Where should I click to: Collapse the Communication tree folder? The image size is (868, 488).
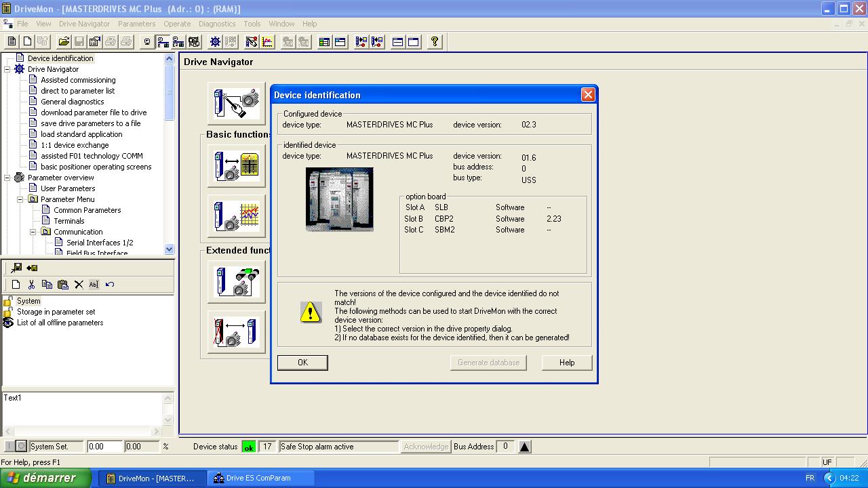[x=33, y=232]
